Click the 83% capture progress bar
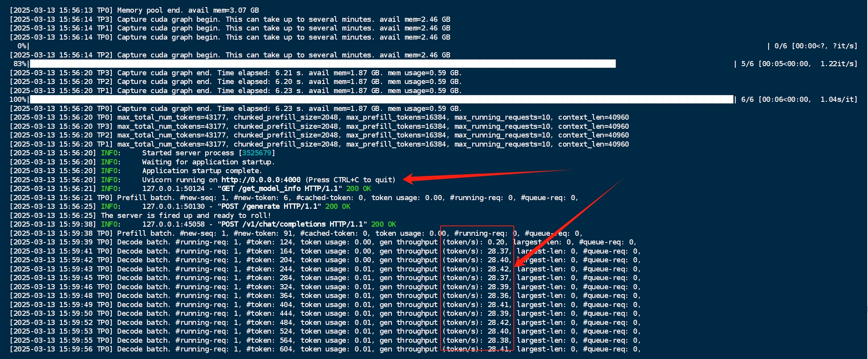Screen dimensions: 868x359 323,64
